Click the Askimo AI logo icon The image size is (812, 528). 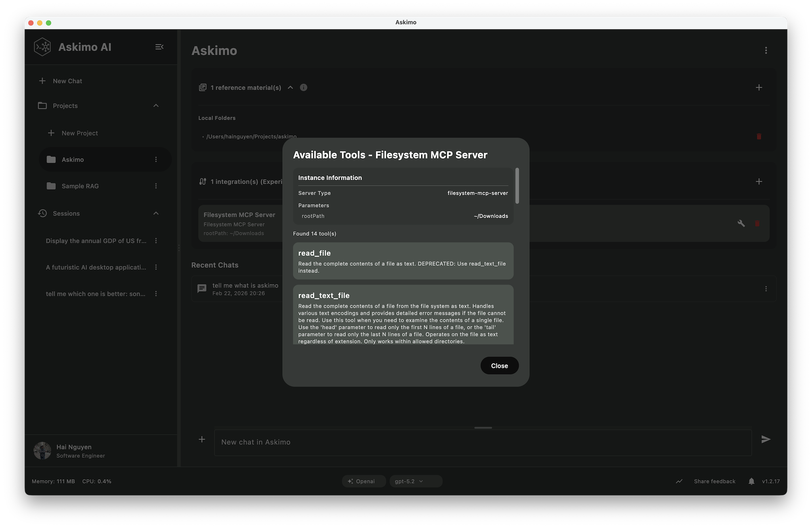42,47
